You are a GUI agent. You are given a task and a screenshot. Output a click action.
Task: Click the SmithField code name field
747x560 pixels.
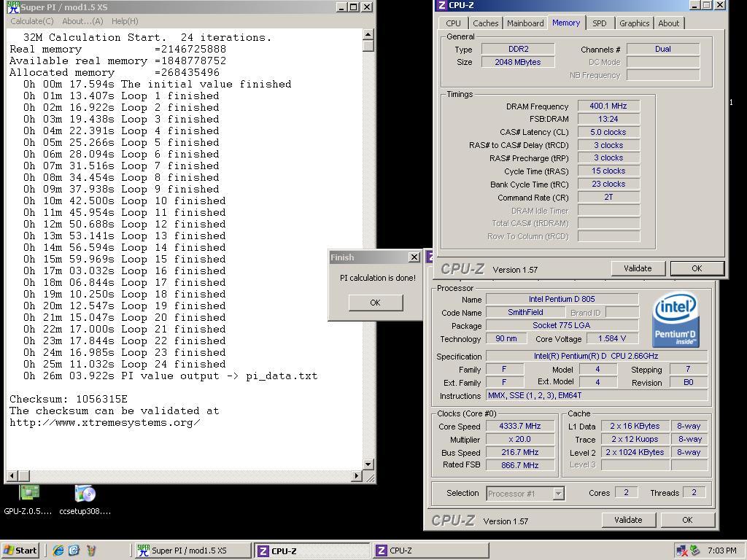tap(525, 312)
